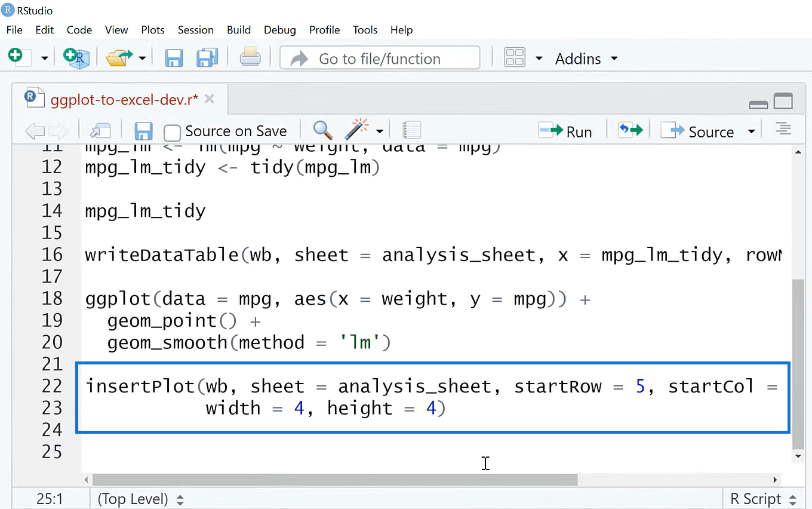The width and height of the screenshot is (812, 509).
Task: Click the vertical scrollbar up arrow
Action: pos(798,152)
